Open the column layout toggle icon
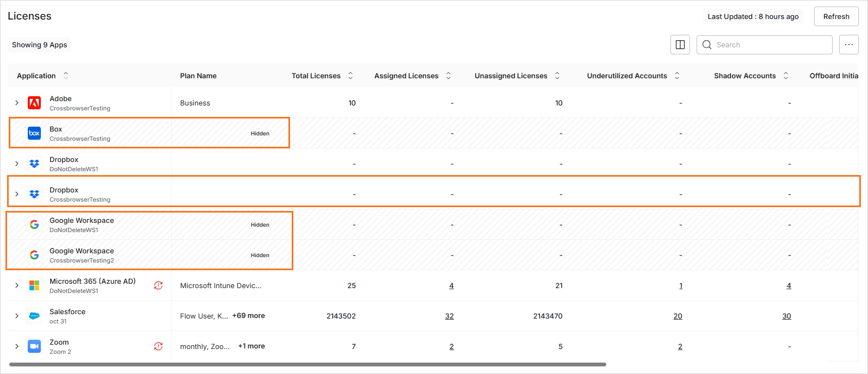Viewport: 868px width, 374px height. coord(680,45)
